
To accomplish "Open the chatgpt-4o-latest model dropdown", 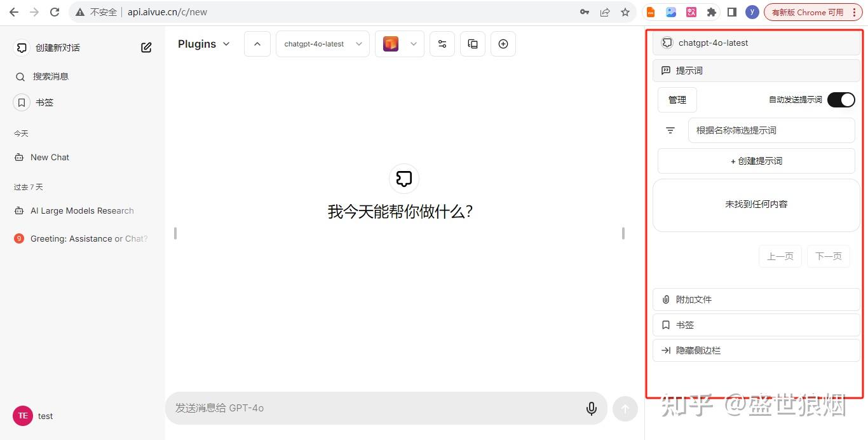I will (323, 44).
